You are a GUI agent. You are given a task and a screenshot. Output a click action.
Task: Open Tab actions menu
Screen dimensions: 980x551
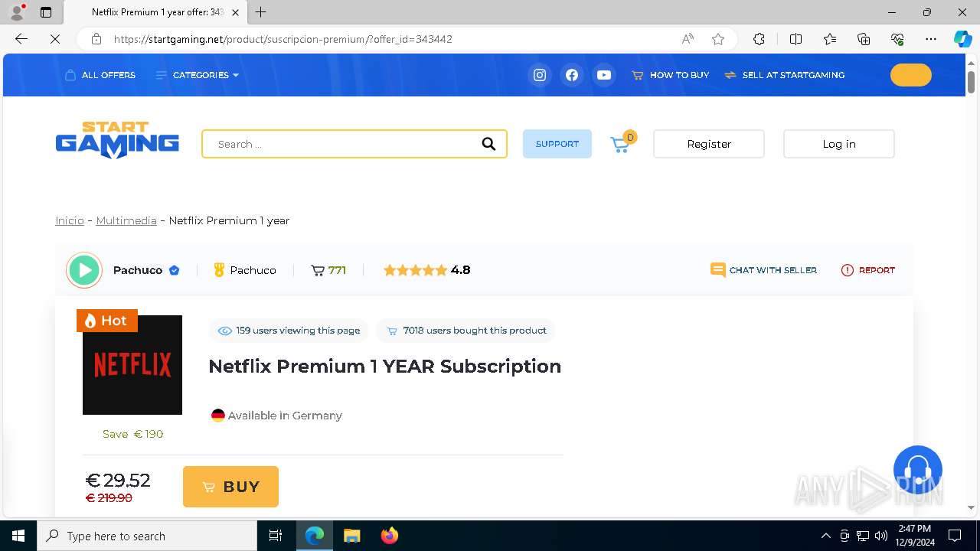46,12
